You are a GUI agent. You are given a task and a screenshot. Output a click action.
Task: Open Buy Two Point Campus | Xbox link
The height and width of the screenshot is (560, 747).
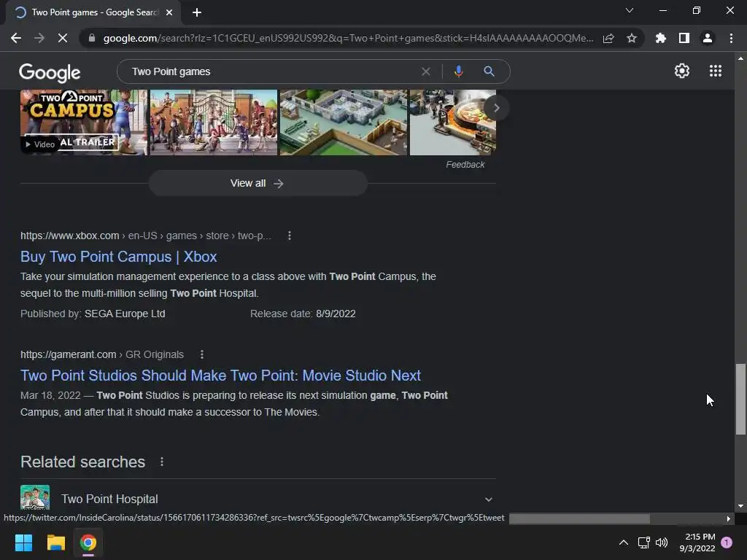(119, 257)
